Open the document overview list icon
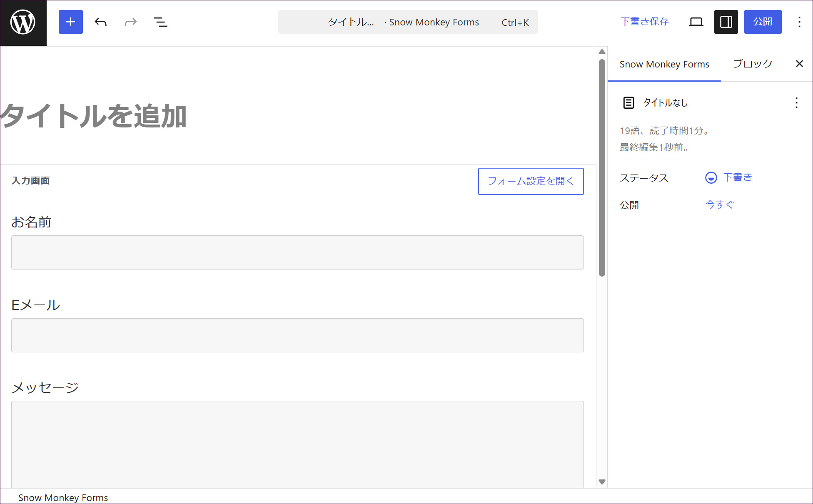This screenshot has width=813, height=504. [160, 22]
